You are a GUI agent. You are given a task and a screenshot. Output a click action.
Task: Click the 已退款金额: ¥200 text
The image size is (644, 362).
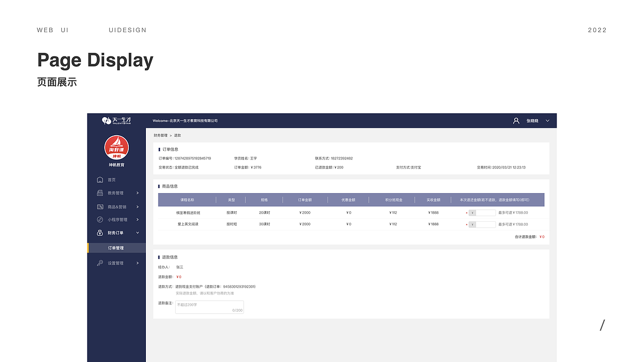pos(329,167)
